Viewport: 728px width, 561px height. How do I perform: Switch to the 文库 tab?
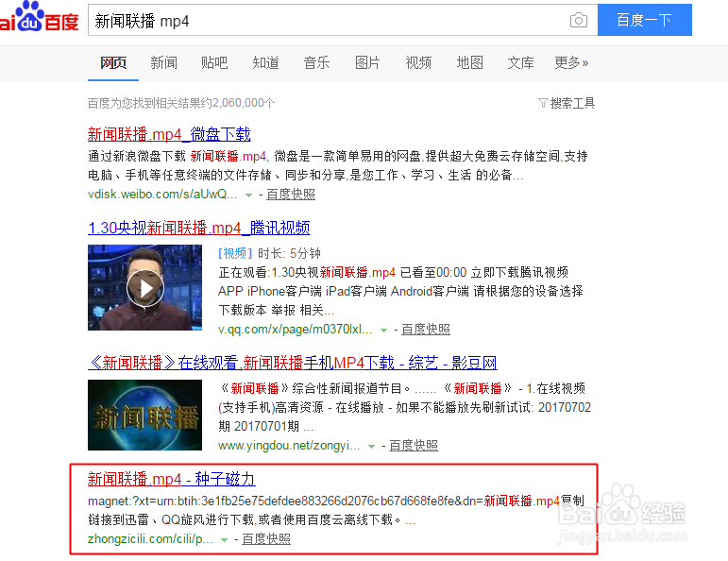tap(520, 62)
